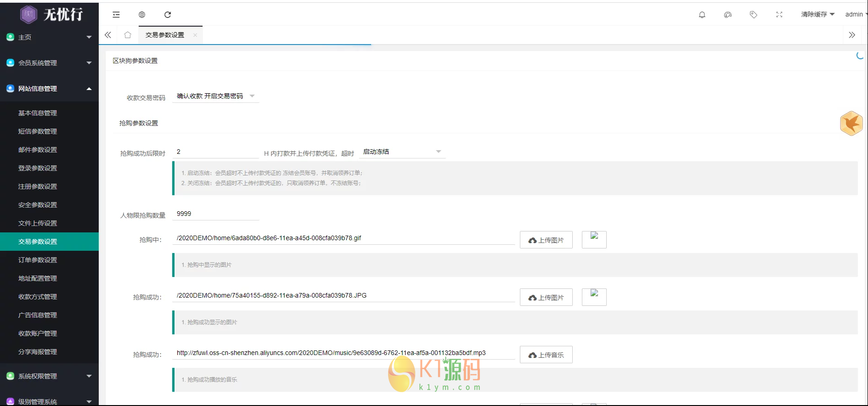Viewport: 868px width, 406px height.
Task: Open 短信参数管理 in sidebar
Action: (49, 131)
